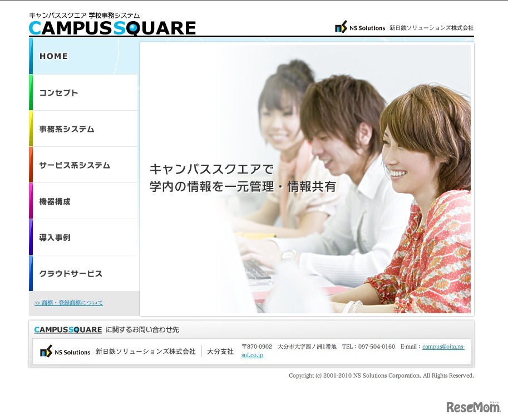This screenshot has height=420, width=508.
Task: Go to the 機器構成 page
Action: pos(83,201)
